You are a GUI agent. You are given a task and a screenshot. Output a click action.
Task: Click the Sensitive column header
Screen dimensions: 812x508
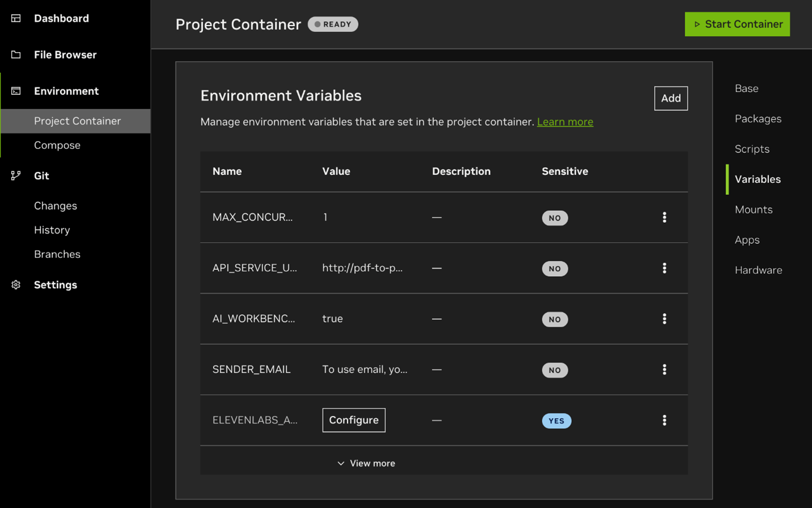pyautogui.click(x=565, y=171)
